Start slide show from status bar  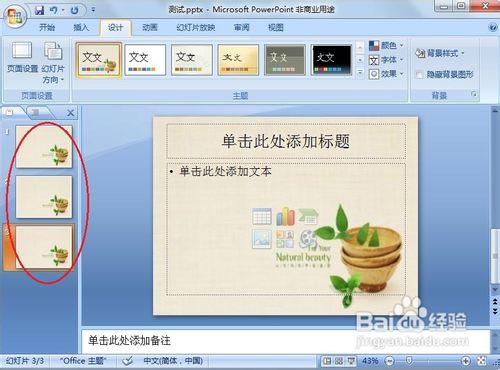[x=351, y=361]
